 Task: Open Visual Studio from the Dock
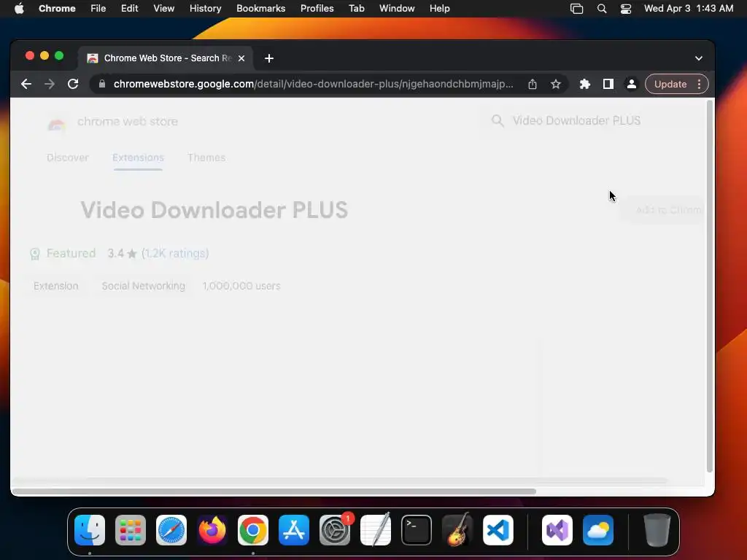pyautogui.click(x=557, y=530)
